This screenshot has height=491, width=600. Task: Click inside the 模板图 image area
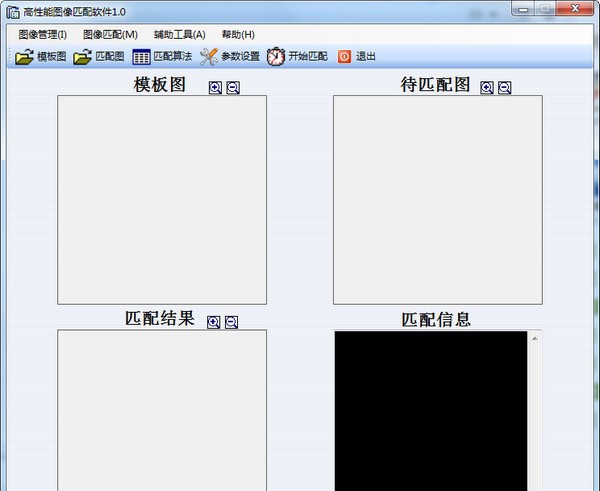(x=162, y=200)
